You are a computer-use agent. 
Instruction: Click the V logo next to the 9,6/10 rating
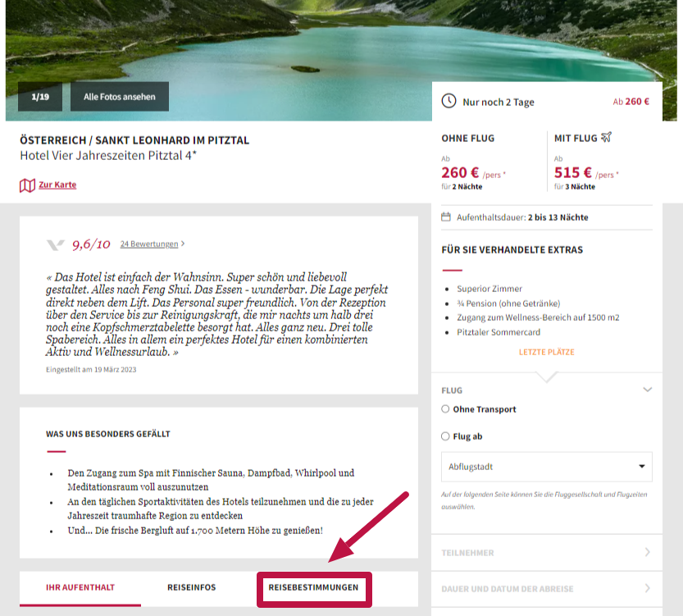pyautogui.click(x=56, y=244)
